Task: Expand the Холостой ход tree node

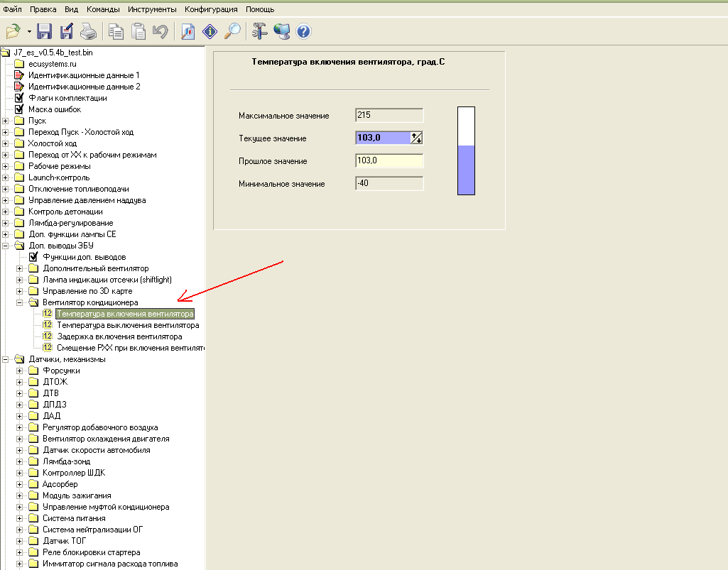Action: click(6, 143)
